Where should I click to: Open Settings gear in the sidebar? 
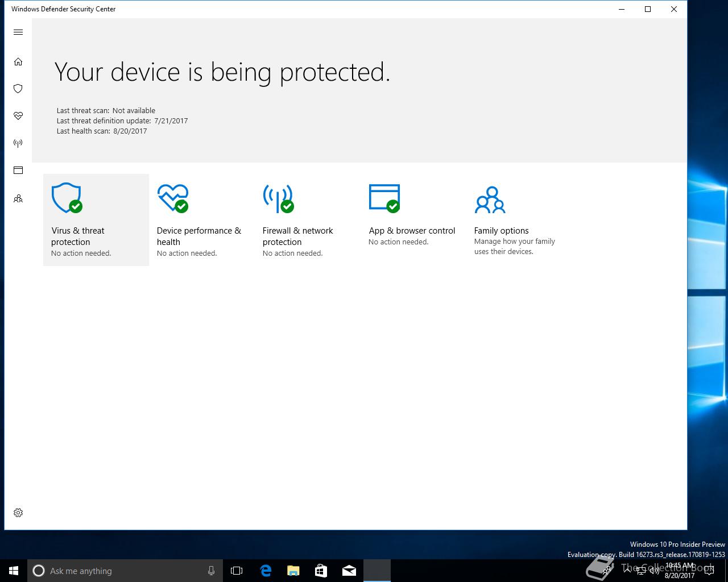pyautogui.click(x=18, y=513)
